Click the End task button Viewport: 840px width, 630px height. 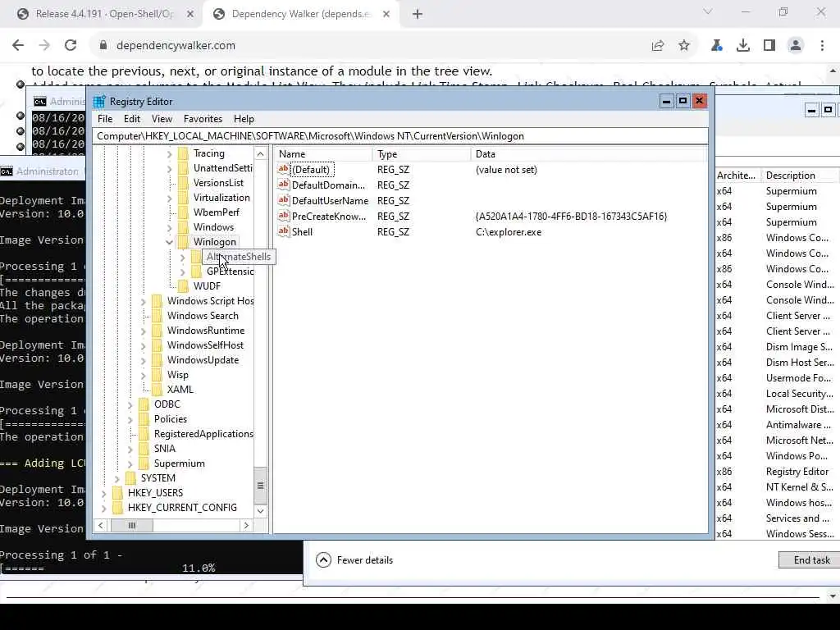810,559
